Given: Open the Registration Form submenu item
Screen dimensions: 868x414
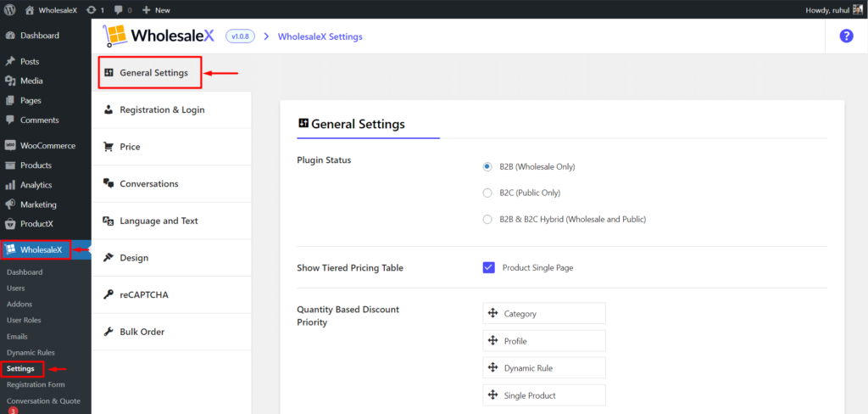Looking at the screenshot, I should click(x=36, y=384).
